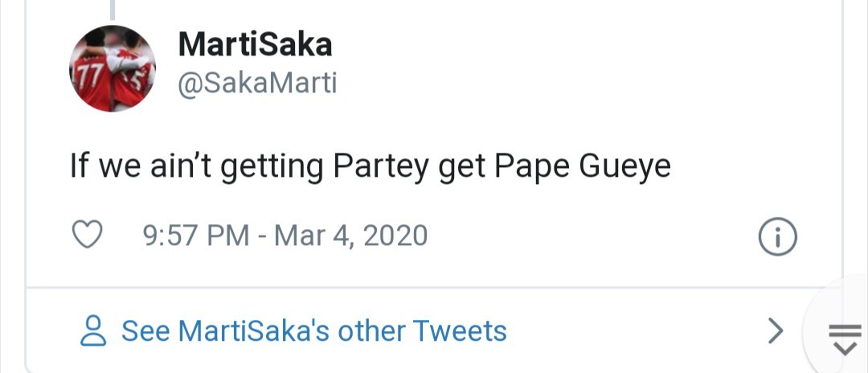Click empty space right of @SakaMarti
The height and width of the screenshot is (373, 868).
pos(563,84)
